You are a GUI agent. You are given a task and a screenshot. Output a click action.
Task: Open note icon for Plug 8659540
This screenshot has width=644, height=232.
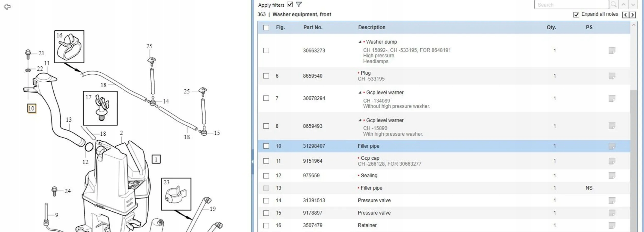tap(612, 76)
